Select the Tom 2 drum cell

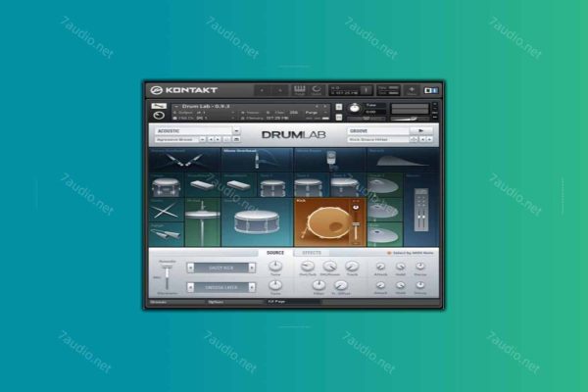311,185
